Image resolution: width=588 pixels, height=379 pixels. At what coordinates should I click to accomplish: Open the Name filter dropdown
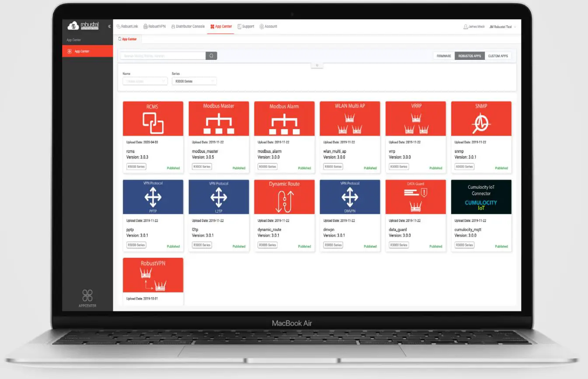(x=145, y=81)
